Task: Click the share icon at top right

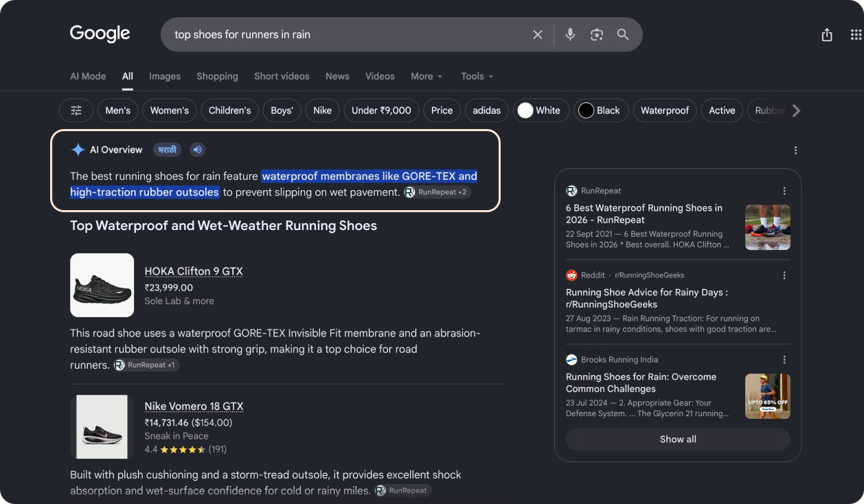Action: click(827, 35)
